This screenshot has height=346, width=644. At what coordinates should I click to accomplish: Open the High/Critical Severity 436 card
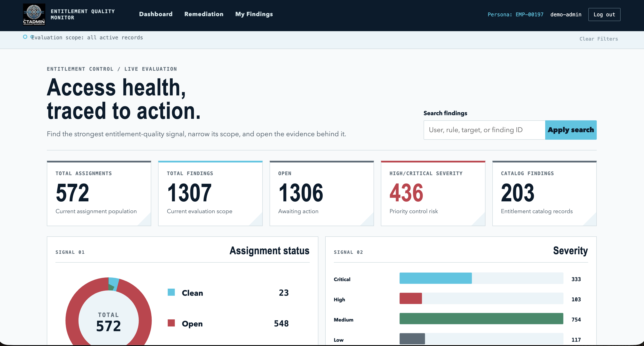[x=433, y=193]
